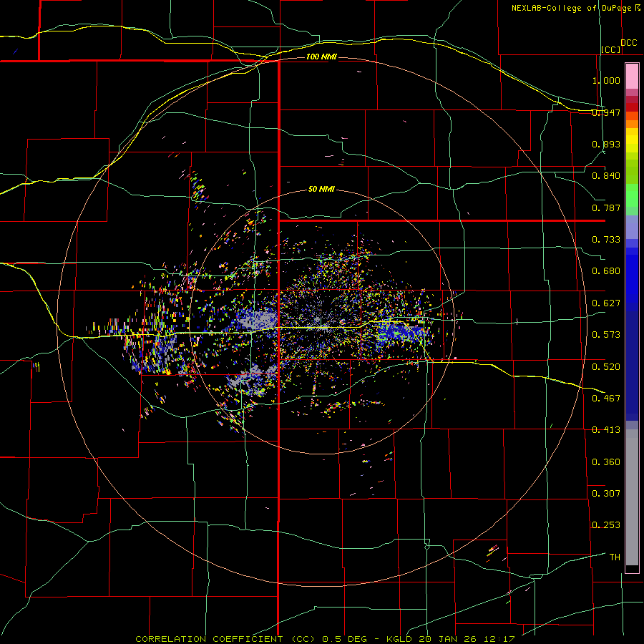644x644 pixels.
Task: Click the pink segment of the color bar
Action: 632,77
